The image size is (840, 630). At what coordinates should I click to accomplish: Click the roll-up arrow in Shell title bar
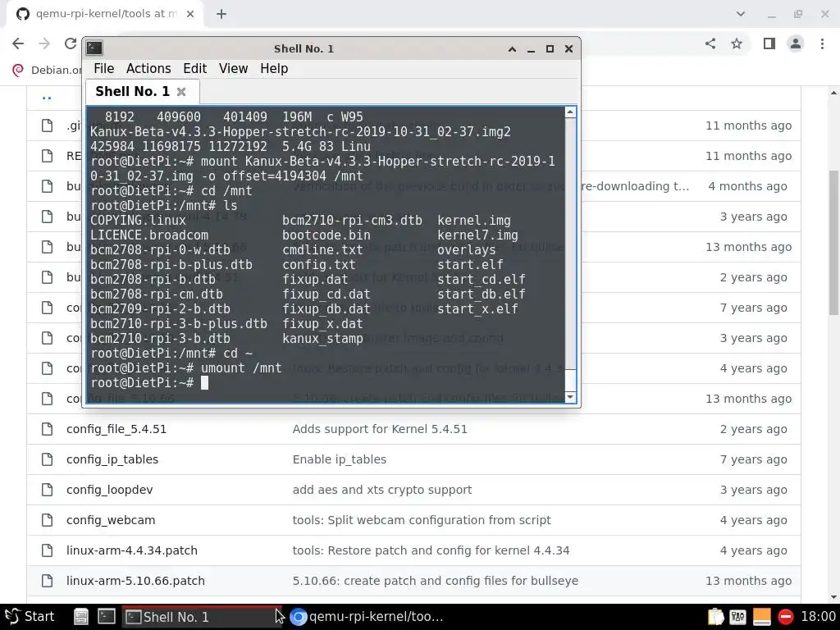pos(512,48)
